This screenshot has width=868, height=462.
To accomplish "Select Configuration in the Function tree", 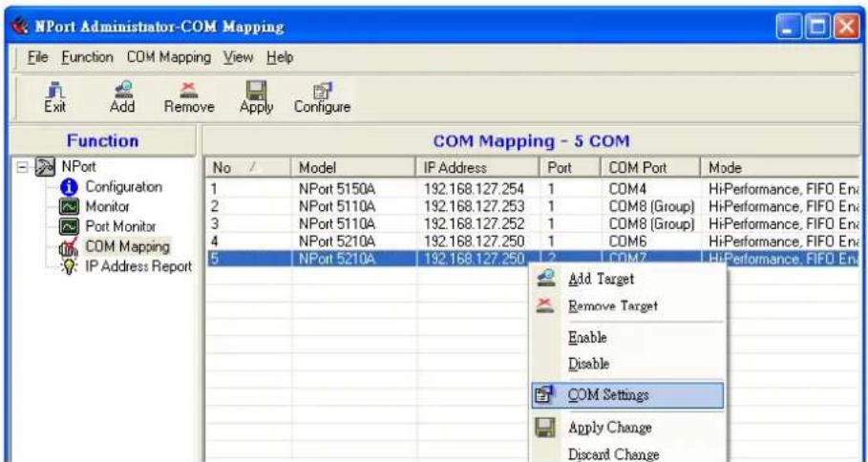I will (x=123, y=187).
